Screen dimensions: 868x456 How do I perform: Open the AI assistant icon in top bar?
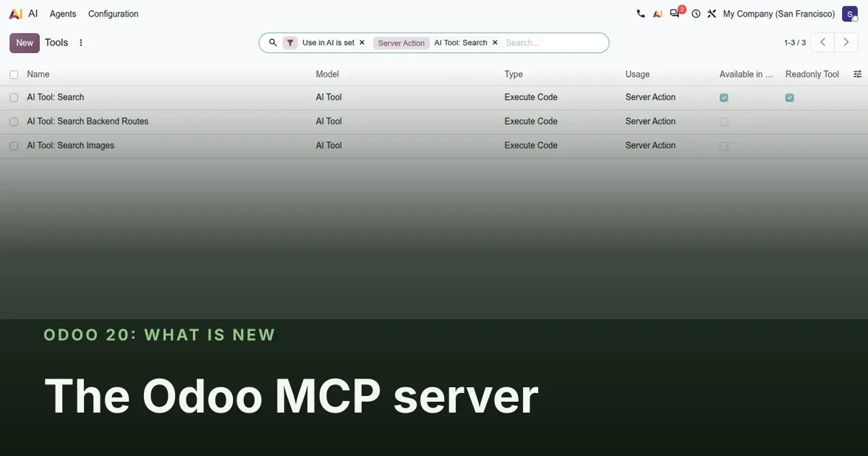(658, 14)
